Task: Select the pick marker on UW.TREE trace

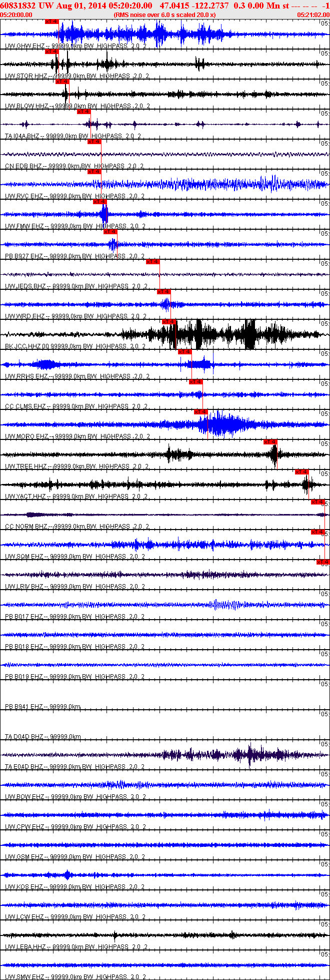Action: coord(270,442)
